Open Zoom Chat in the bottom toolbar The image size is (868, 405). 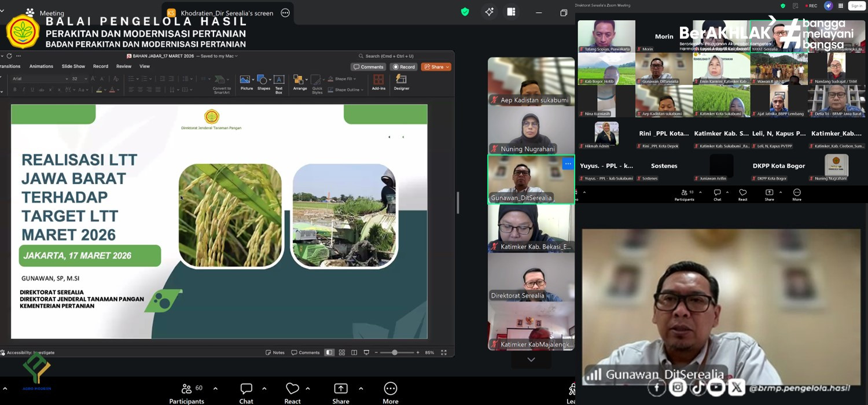pyautogui.click(x=246, y=392)
